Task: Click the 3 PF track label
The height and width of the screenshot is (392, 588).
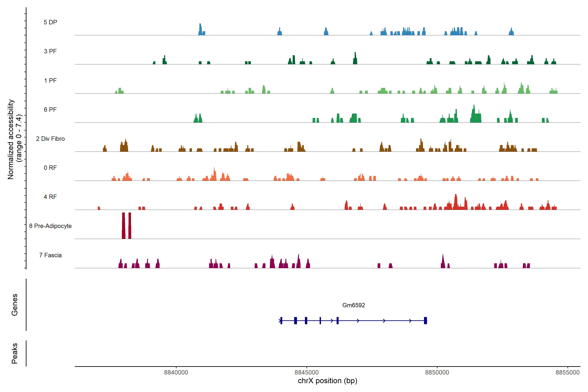Action: (50, 51)
